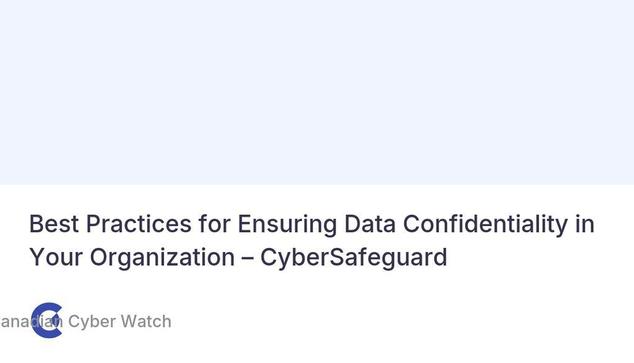
Task: Click the blue C logo icon
Action: [x=47, y=320]
